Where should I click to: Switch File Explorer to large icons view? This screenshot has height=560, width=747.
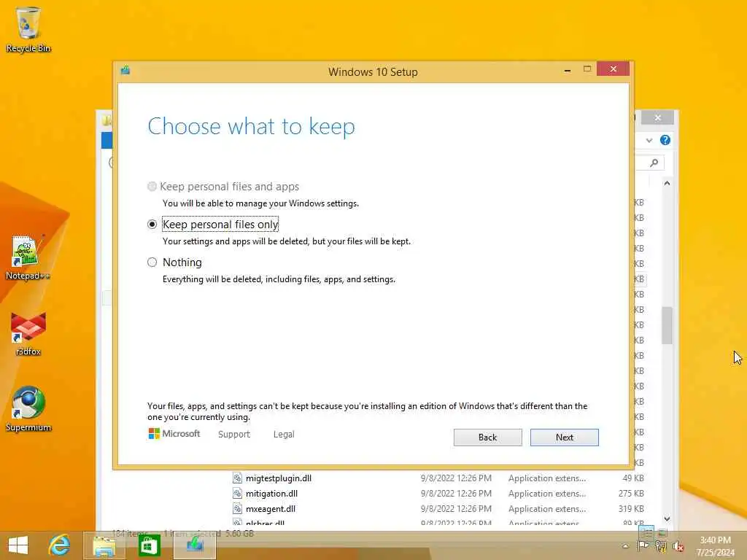click(x=662, y=532)
